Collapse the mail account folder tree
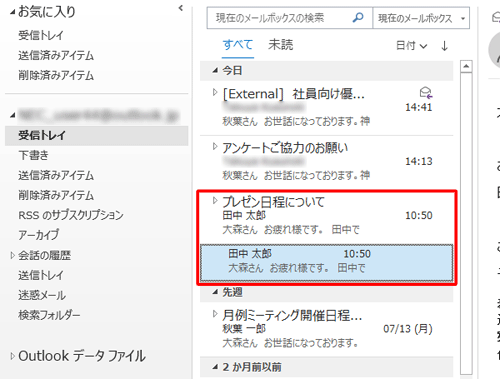Viewport: 500px width, 379px height. [x=13, y=116]
